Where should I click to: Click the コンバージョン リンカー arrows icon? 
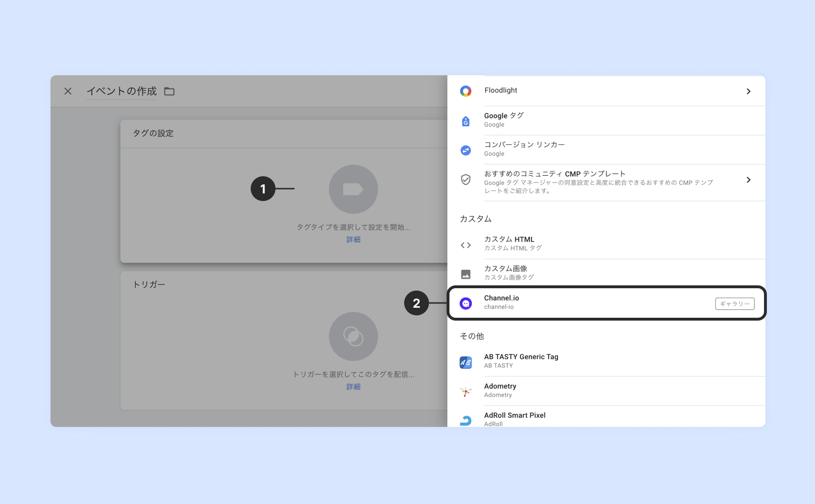pos(466,151)
